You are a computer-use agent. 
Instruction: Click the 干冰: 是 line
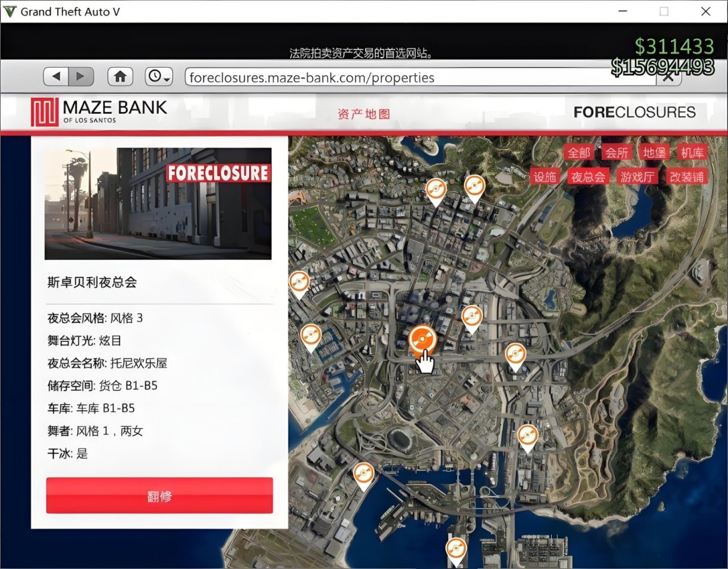click(x=68, y=453)
